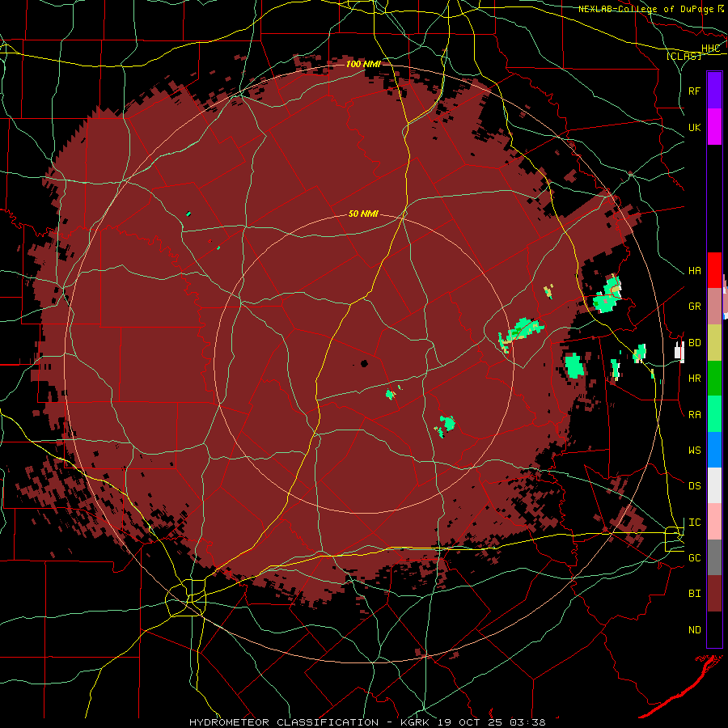The height and width of the screenshot is (728, 728).
Task: Click the RA rain legend swatch
Action: (714, 414)
